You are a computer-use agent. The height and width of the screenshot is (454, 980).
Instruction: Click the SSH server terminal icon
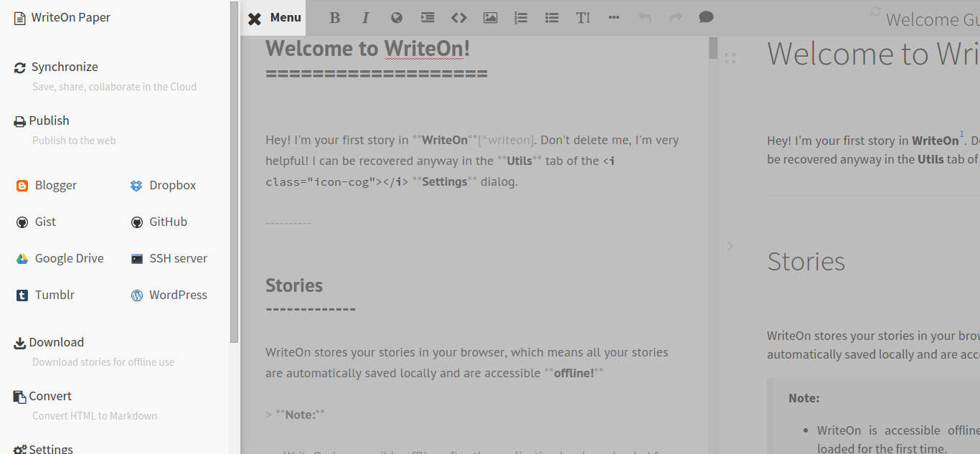[136, 259]
